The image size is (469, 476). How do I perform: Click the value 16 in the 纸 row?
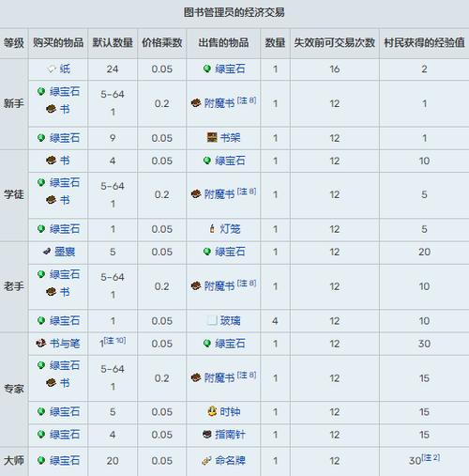coord(335,69)
